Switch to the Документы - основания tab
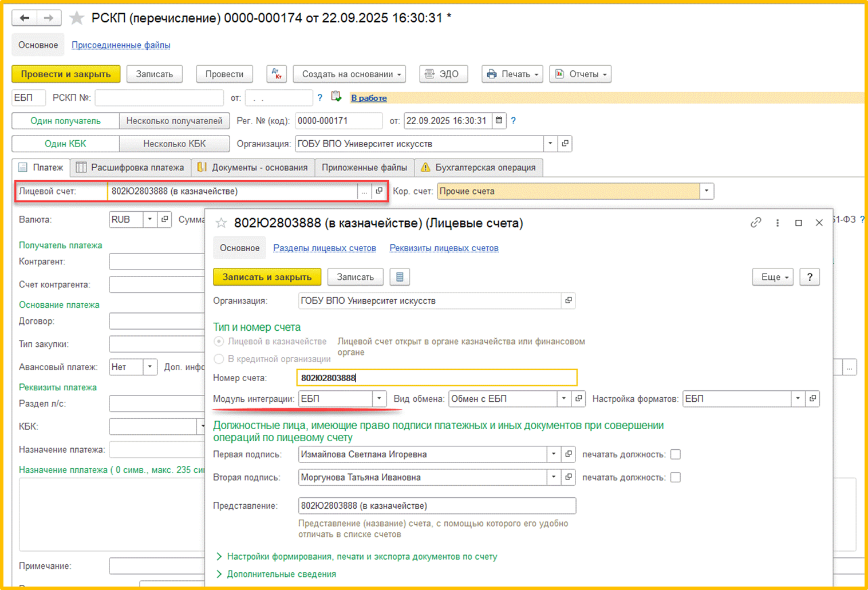The height and width of the screenshot is (590, 868). click(x=252, y=168)
